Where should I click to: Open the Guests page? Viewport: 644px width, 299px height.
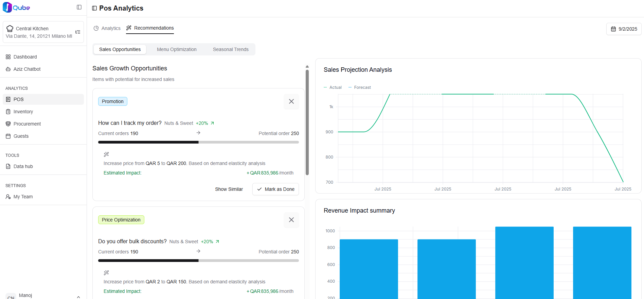[x=43, y=136]
